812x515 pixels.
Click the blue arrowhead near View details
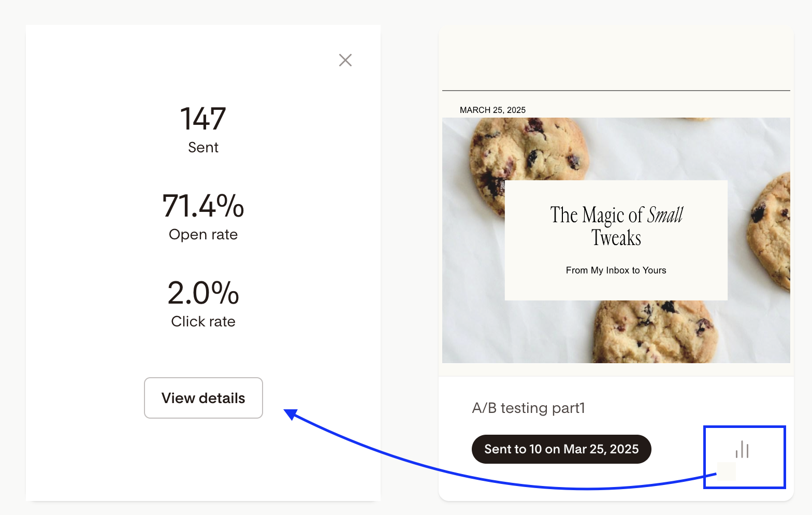[x=291, y=414]
